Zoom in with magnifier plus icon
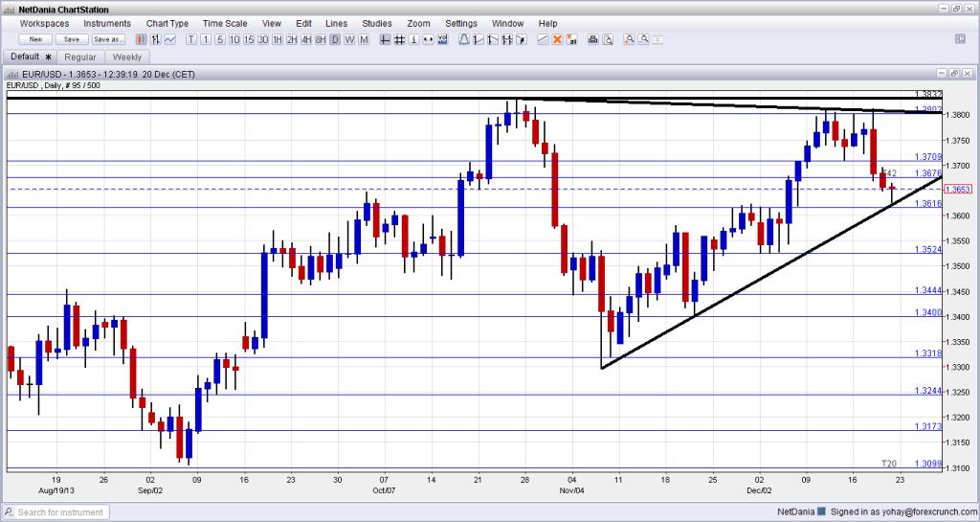Viewport: 980px width, 522px height. pos(630,39)
